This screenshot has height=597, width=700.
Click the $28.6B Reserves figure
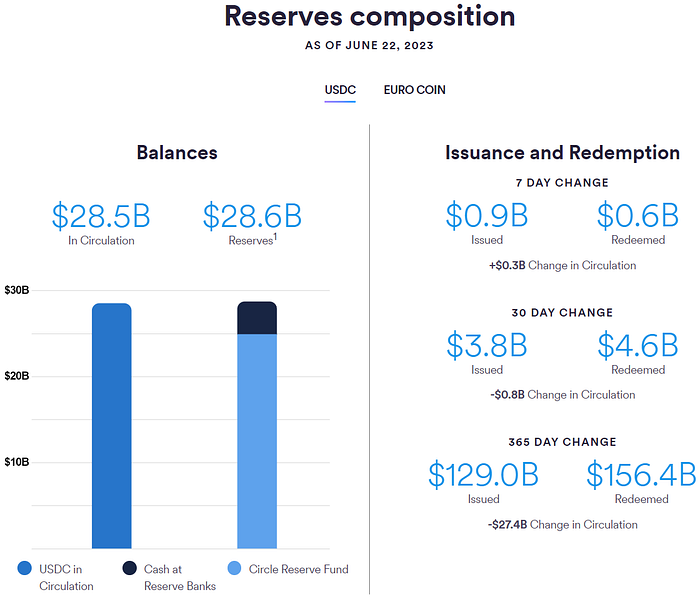[252, 216]
